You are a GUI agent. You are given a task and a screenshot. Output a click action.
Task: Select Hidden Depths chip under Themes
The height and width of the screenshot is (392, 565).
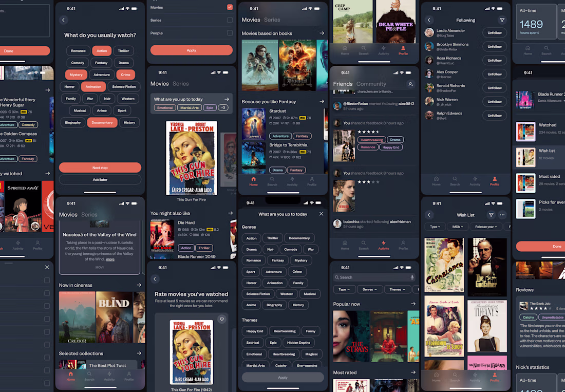point(299,343)
